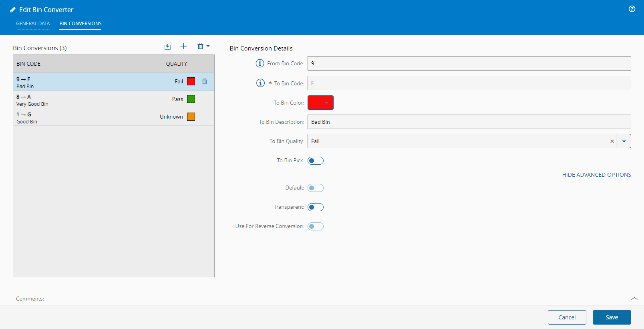
Task: Open the To Bin Quality dropdown arrow
Action: 624,141
